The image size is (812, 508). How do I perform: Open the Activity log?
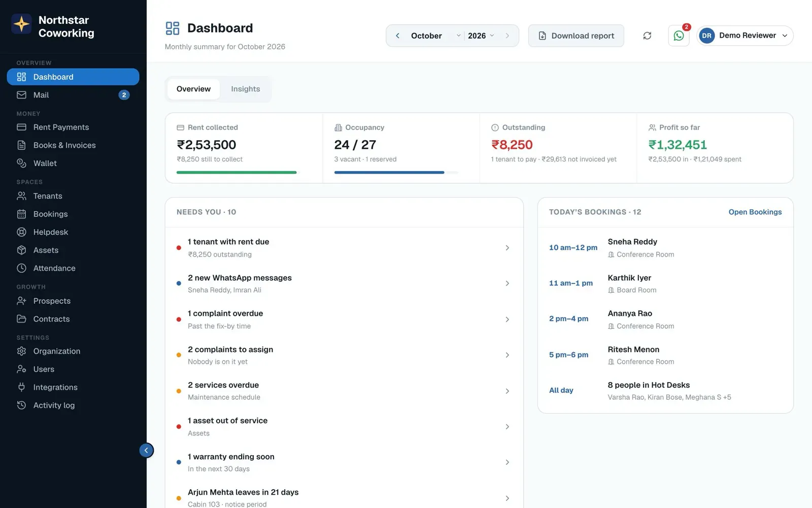[73, 405]
